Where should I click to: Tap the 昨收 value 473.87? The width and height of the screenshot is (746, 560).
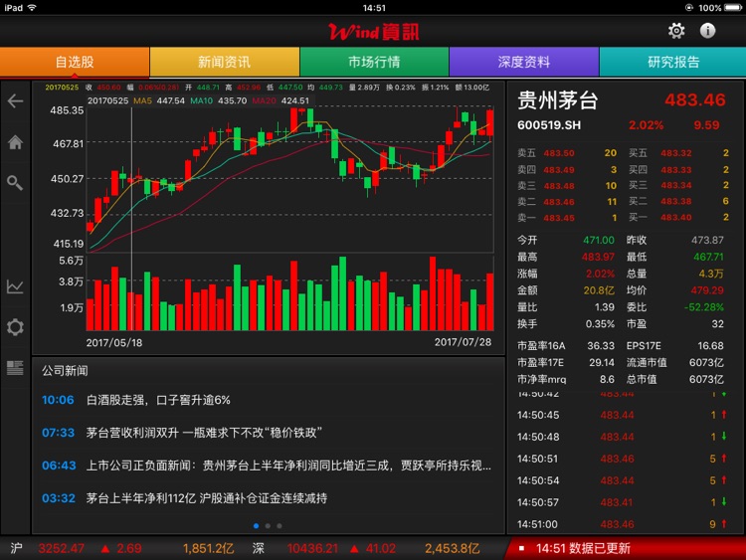click(x=707, y=241)
